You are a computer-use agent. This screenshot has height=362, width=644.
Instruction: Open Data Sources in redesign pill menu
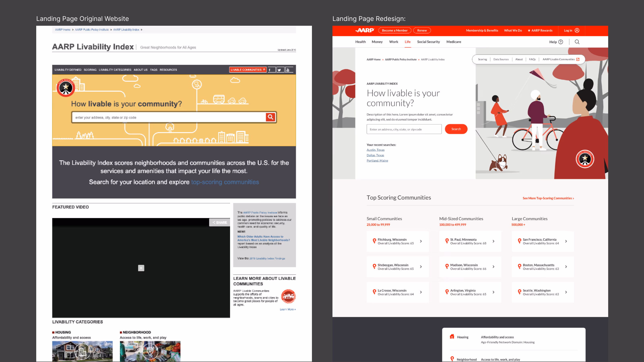501,60
